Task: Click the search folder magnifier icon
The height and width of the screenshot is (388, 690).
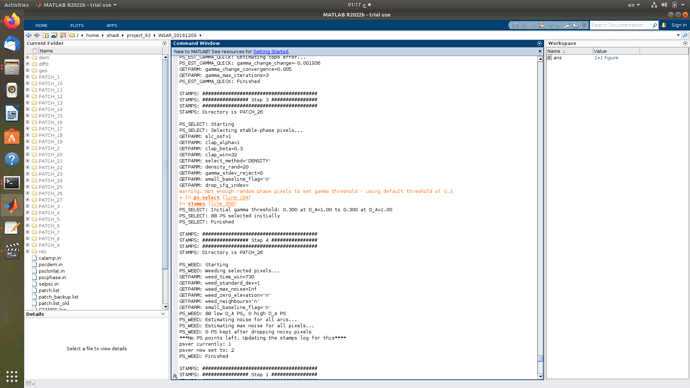Action: pos(685,35)
